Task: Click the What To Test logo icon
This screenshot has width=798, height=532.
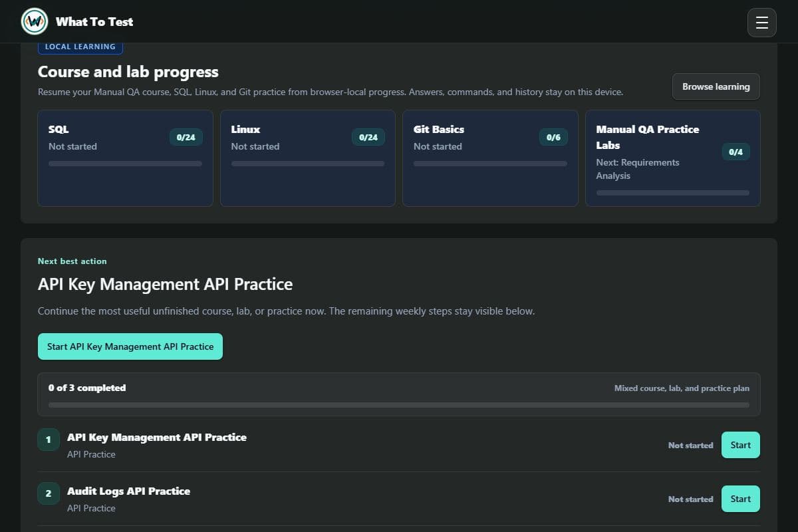Action: (35, 21)
